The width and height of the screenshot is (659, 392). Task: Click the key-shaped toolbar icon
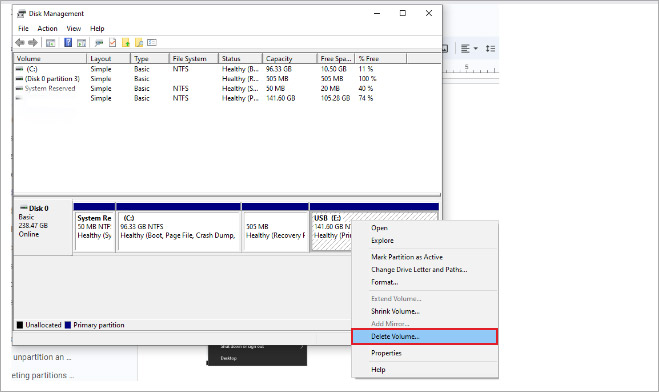pos(99,42)
